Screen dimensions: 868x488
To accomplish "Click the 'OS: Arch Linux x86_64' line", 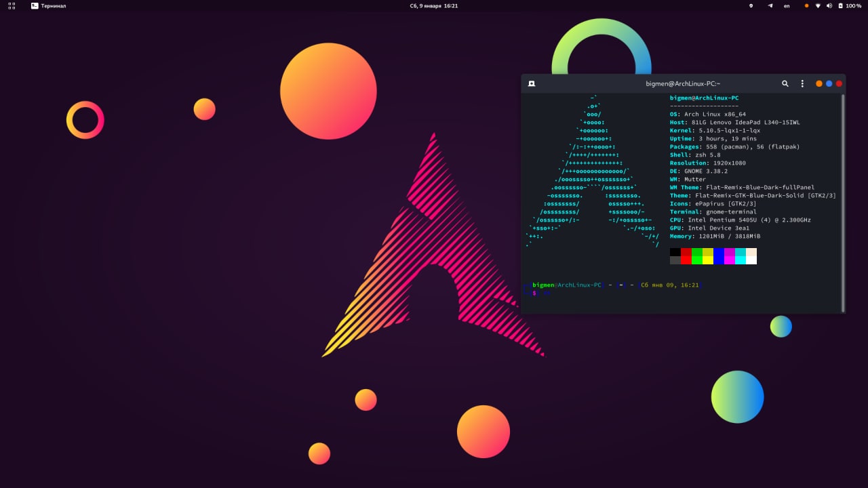I will 708,115.
